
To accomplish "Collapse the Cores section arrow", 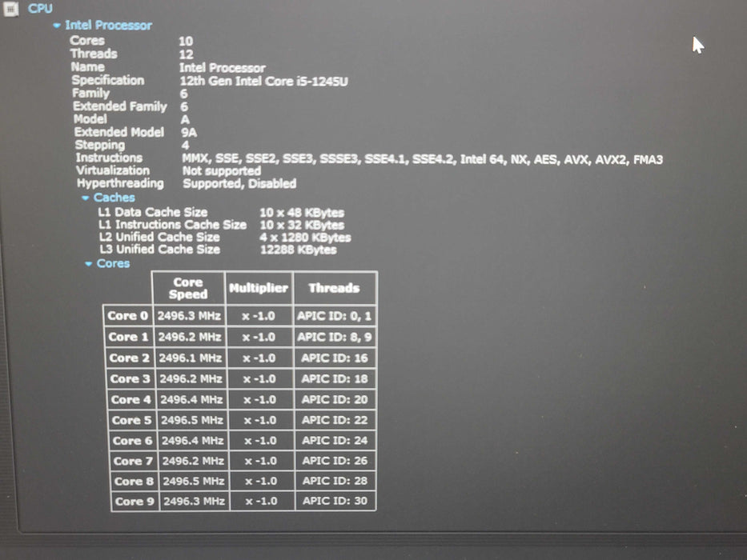I will point(89,264).
